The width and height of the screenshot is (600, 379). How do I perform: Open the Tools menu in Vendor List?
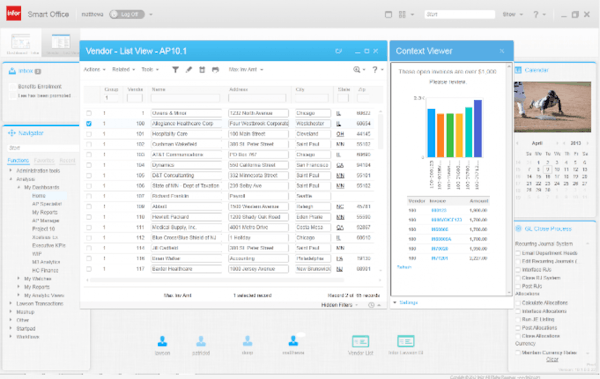pyautogui.click(x=150, y=70)
